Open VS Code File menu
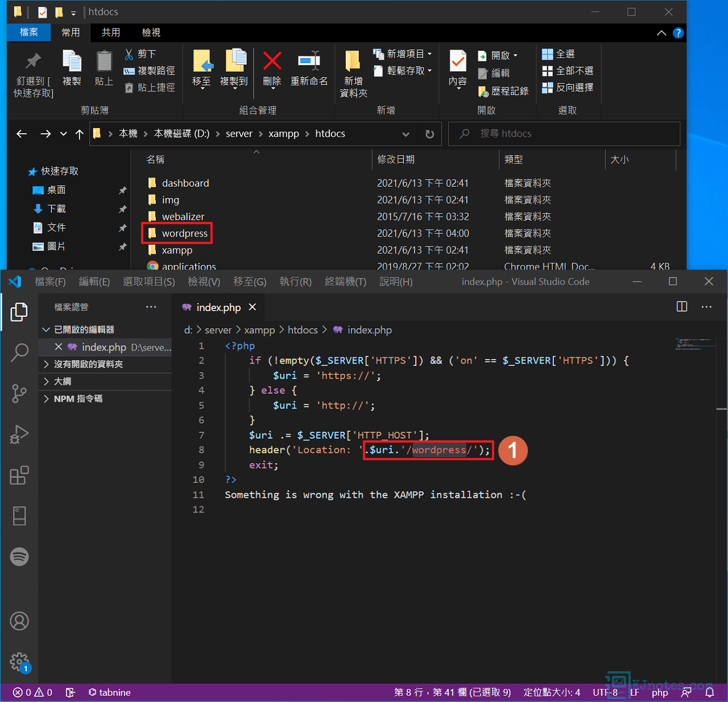This screenshot has width=728, height=702. [x=50, y=282]
